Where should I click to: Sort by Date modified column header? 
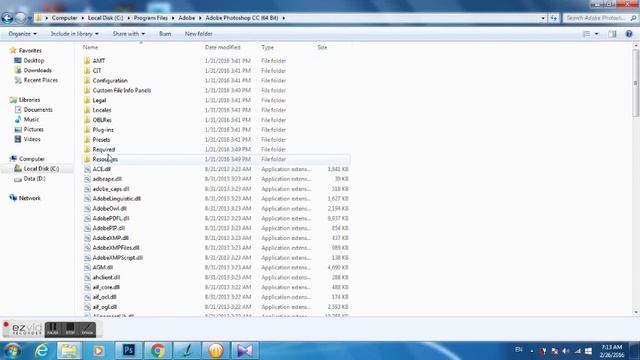(222, 47)
